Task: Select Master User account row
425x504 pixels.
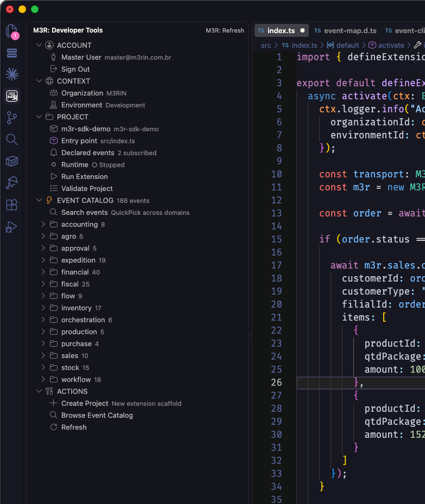Action: [x=138, y=57]
